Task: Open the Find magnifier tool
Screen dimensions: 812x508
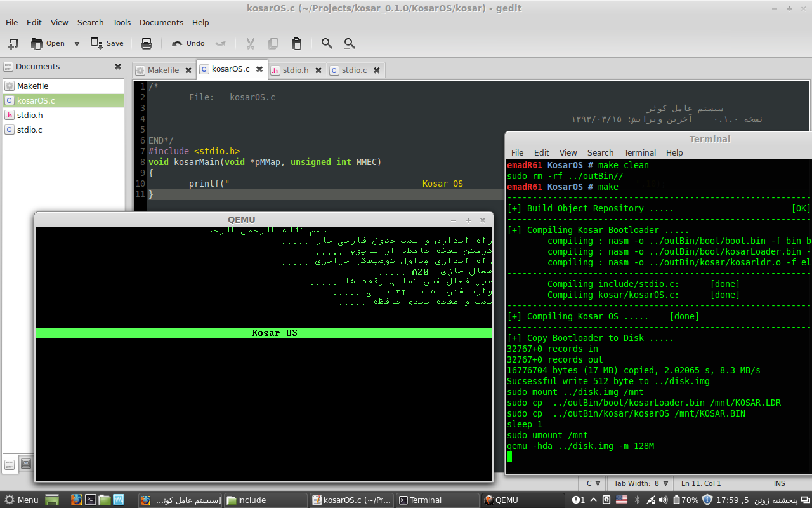Action: [x=327, y=44]
